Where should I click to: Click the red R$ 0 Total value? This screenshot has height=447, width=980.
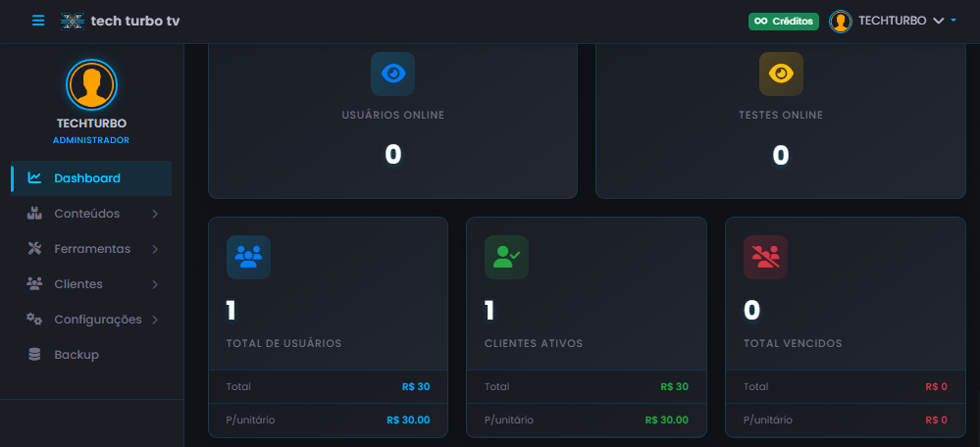(x=936, y=387)
